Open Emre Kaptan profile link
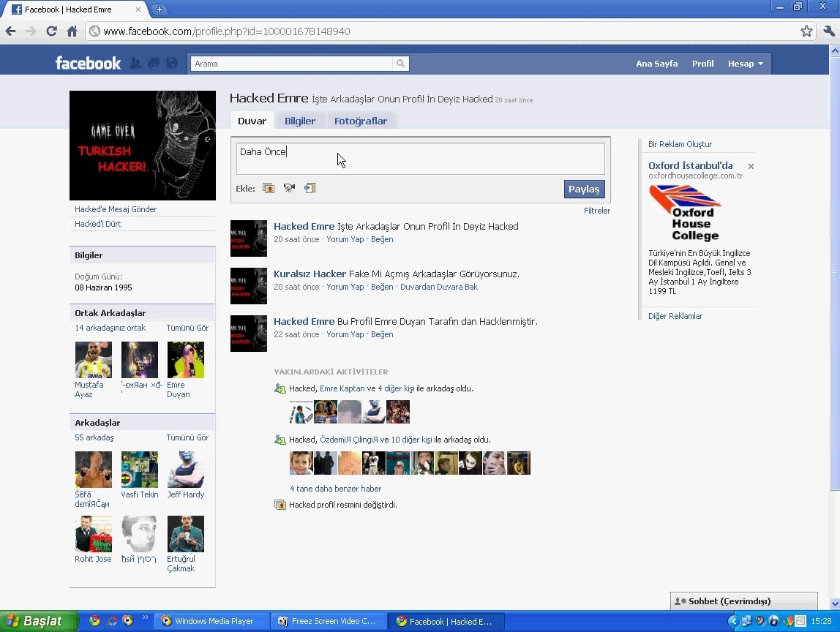The width and height of the screenshot is (840, 632). click(342, 388)
